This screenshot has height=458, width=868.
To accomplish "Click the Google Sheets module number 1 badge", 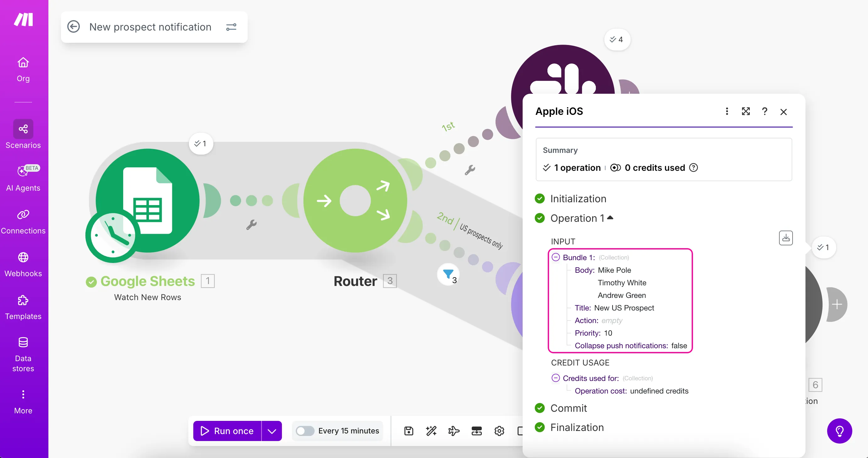I will click(x=207, y=281).
